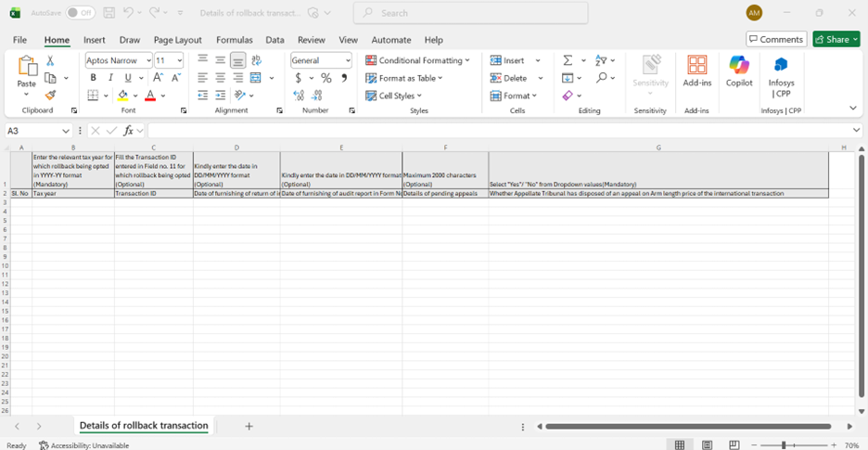Select the Details of rollback transaction sheet
This screenshot has width=868, height=450.
coord(144,426)
